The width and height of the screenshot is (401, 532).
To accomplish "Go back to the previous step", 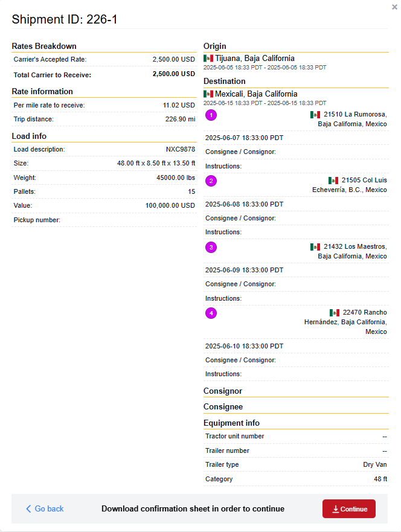I will (x=45, y=508).
